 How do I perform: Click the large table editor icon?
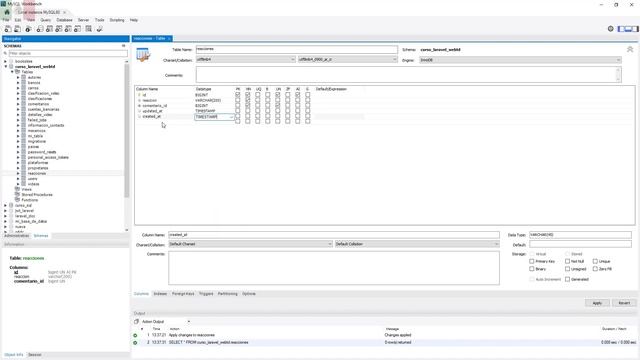pyautogui.click(x=143, y=55)
